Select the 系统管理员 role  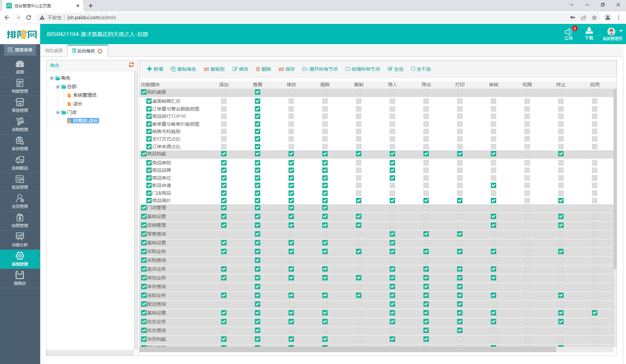pyautogui.click(x=85, y=95)
